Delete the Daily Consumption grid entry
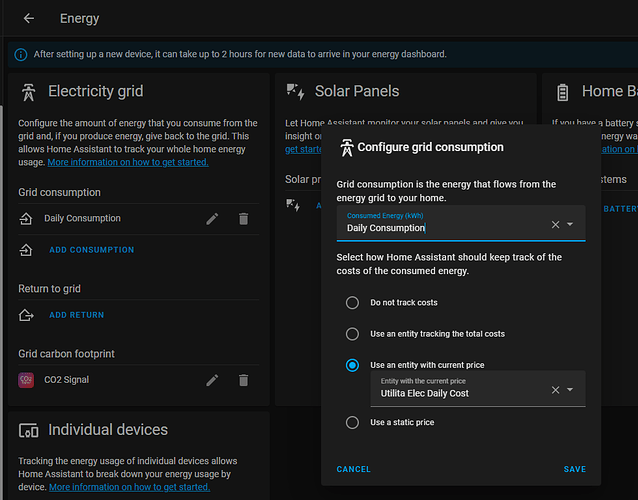The width and height of the screenshot is (638, 500). (x=243, y=218)
